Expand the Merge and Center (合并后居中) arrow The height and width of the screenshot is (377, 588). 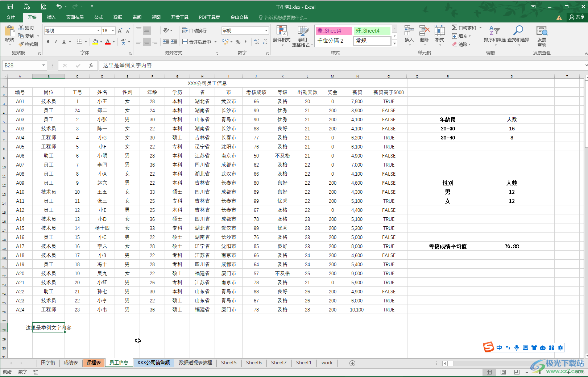coord(215,42)
